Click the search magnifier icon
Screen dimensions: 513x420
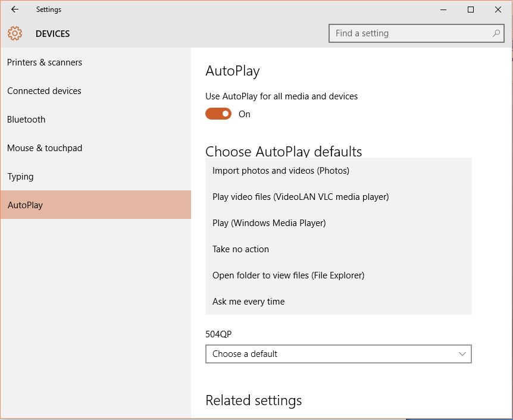click(496, 34)
